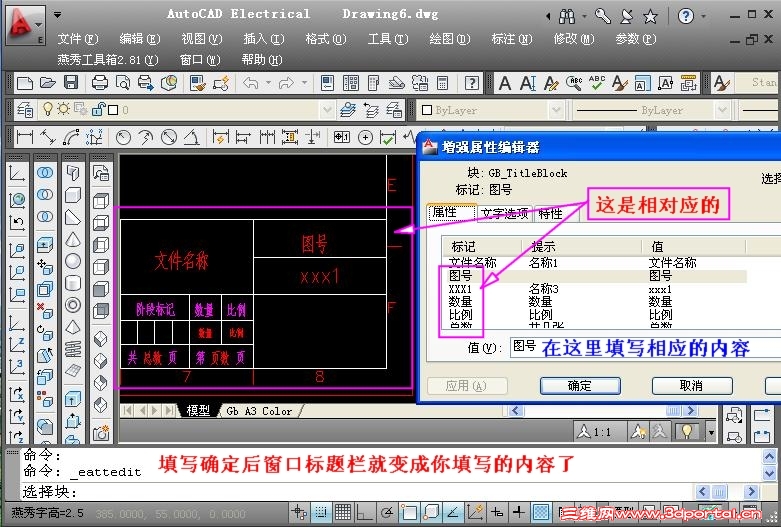Click the Plot printer icon
The height and width of the screenshot is (527, 781).
pyautogui.click(x=100, y=83)
